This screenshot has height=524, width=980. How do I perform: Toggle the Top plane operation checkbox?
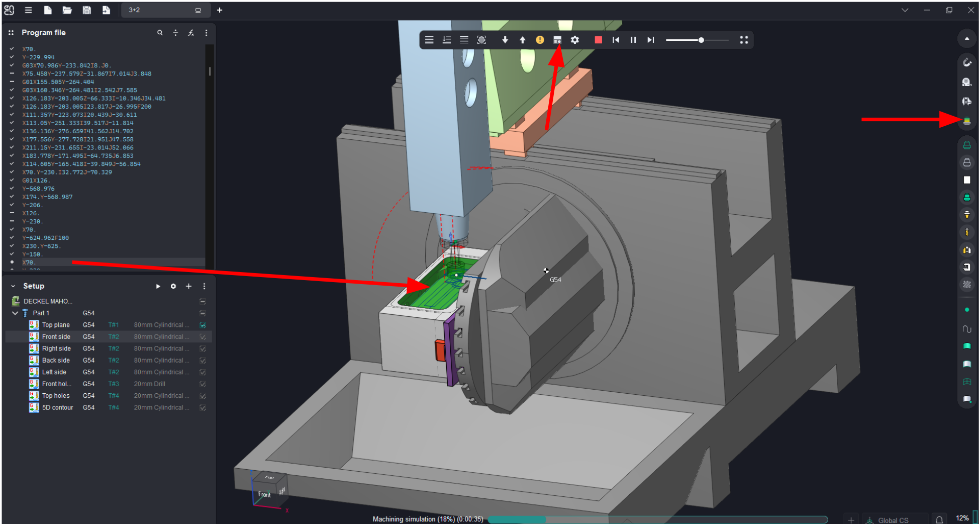click(x=203, y=325)
